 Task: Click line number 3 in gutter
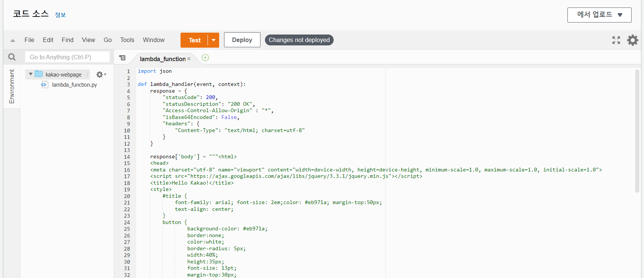click(x=128, y=84)
